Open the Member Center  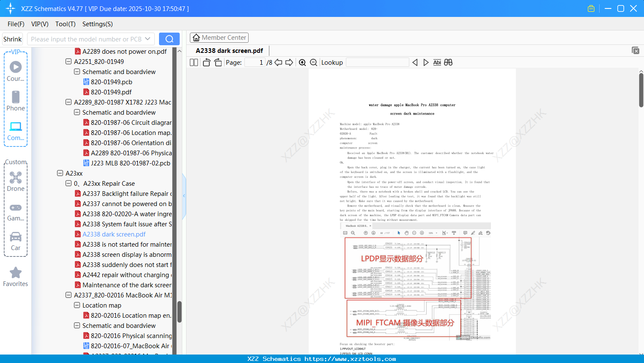(x=219, y=38)
